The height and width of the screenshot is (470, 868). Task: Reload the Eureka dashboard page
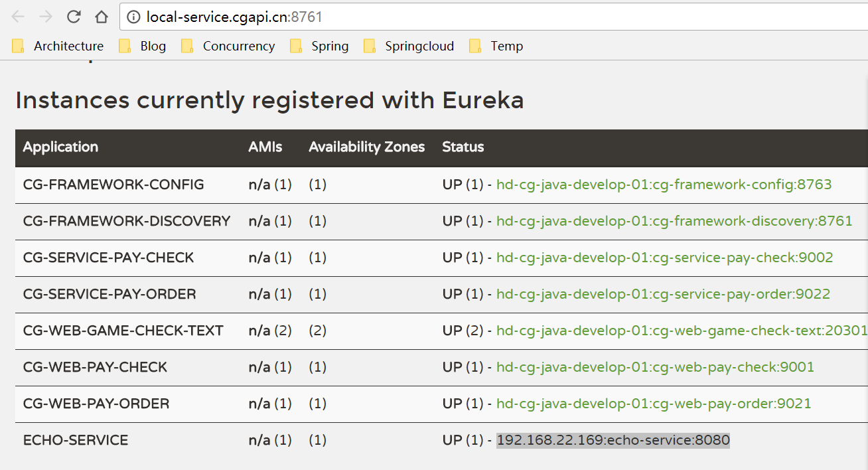point(73,16)
